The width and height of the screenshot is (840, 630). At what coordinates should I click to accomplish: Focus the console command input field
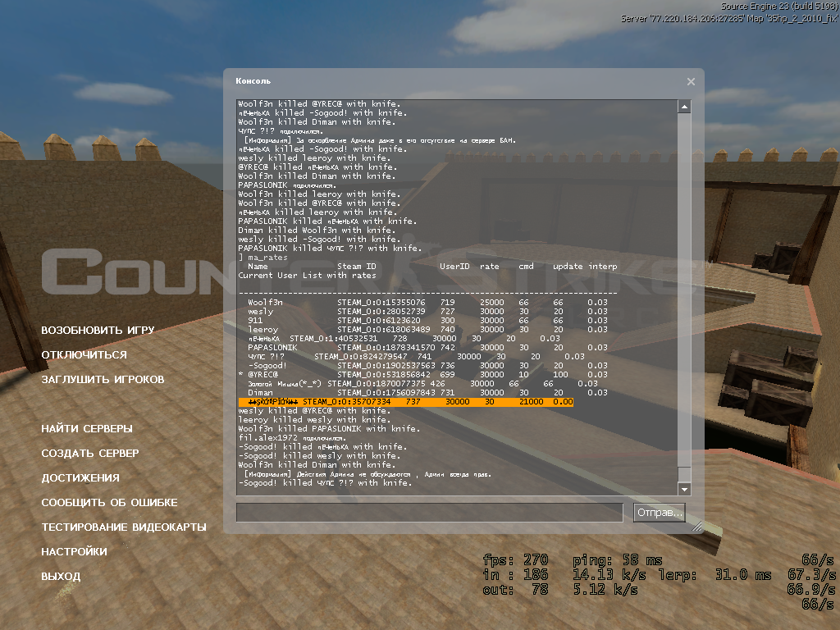430,512
